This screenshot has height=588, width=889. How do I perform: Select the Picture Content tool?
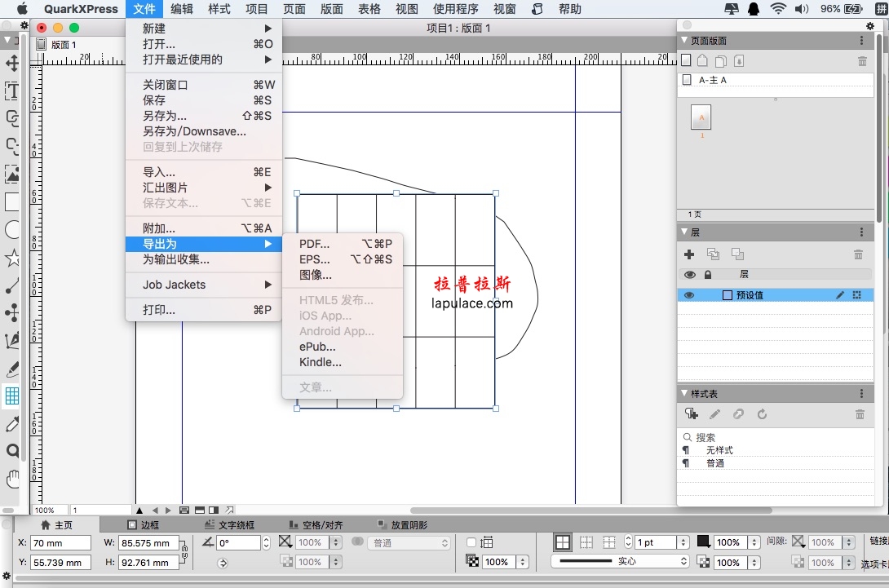tap(12, 174)
